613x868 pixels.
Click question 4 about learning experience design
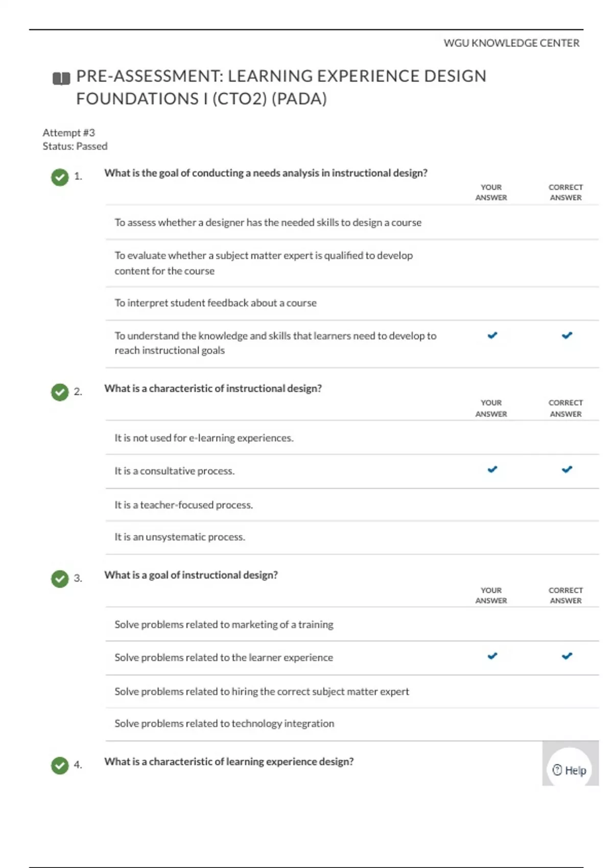pyautogui.click(x=229, y=762)
